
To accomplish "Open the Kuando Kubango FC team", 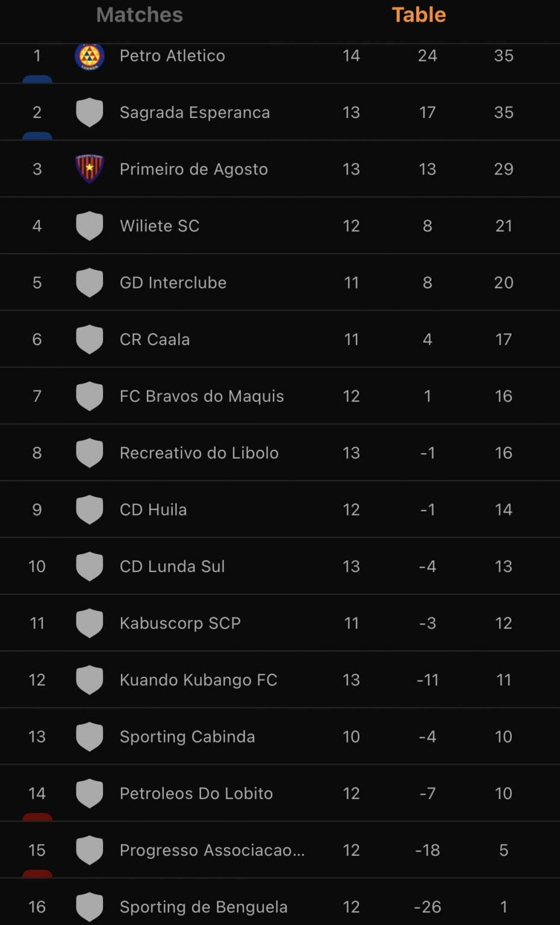I will [198, 680].
